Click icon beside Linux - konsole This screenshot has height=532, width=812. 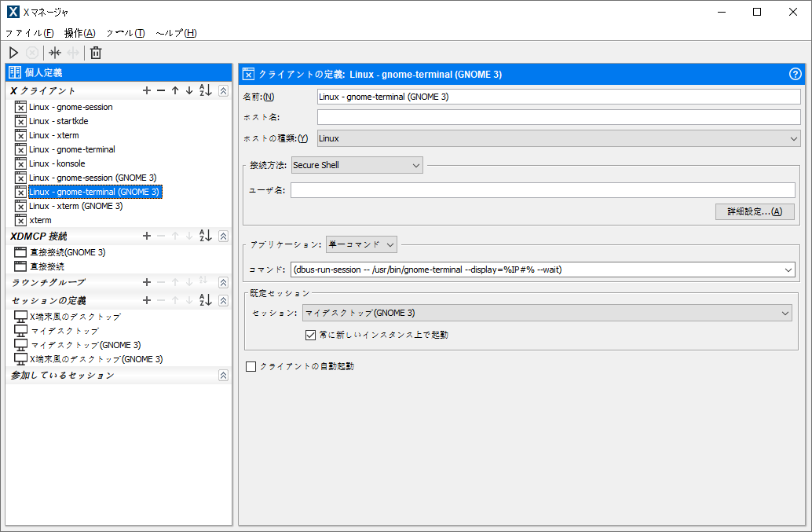coord(20,163)
